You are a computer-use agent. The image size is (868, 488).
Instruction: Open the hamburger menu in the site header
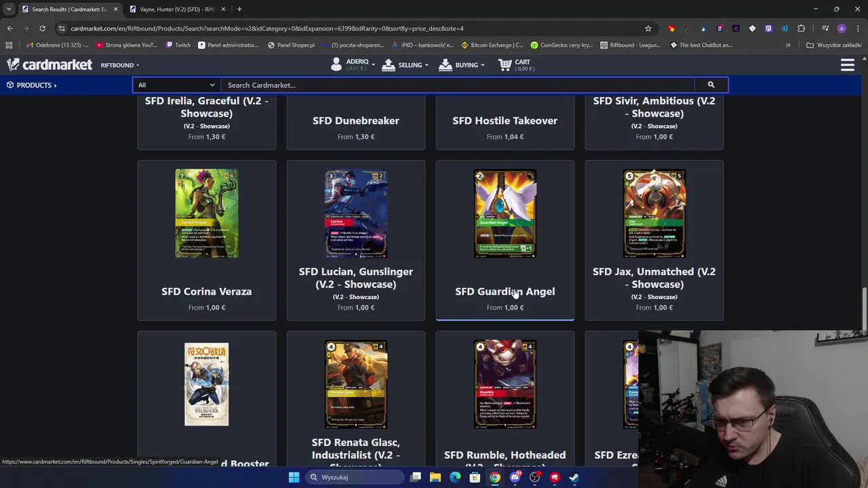pyautogui.click(x=847, y=65)
